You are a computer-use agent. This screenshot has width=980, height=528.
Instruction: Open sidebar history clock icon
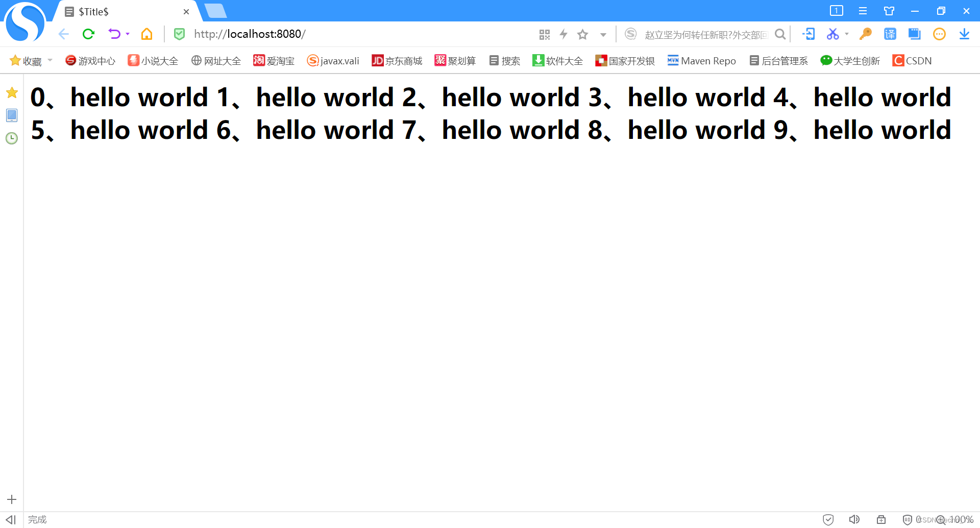[12, 138]
